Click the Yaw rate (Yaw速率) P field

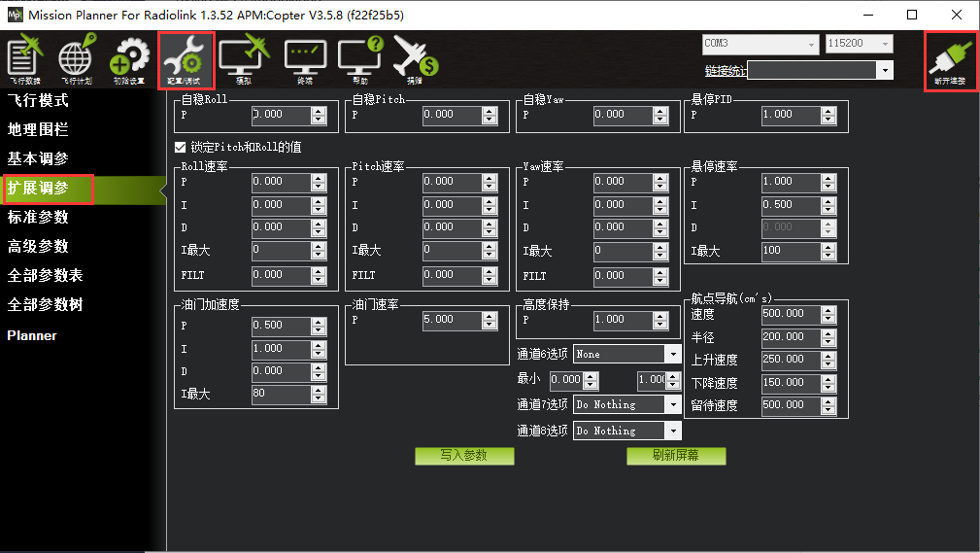pos(624,182)
